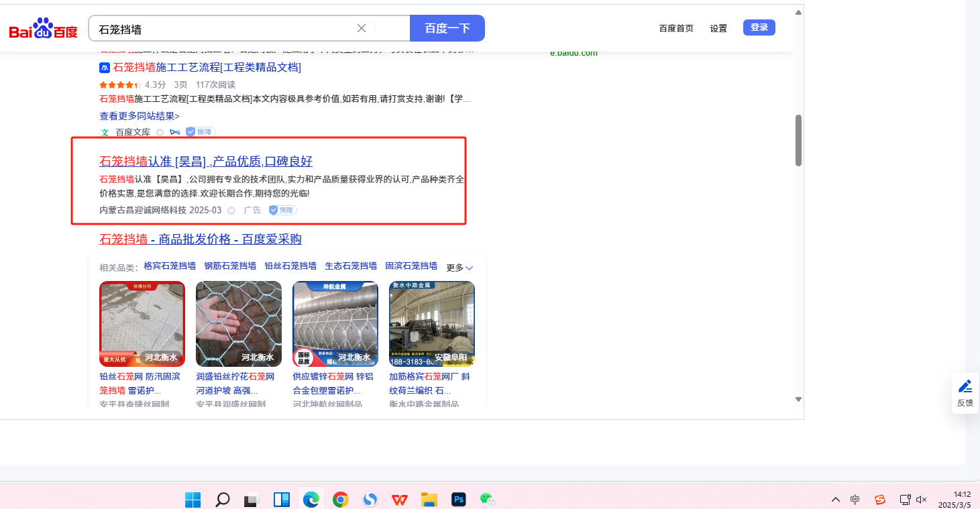
Task: Open the 查看更多同站结果 link
Action: click(140, 116)
